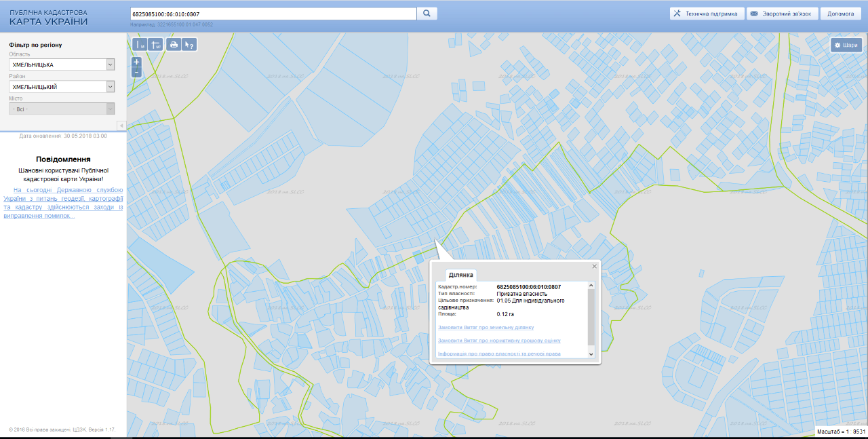Click the print map icon
Viewport: 868px width, 439px height.
(x=174, y=45)
